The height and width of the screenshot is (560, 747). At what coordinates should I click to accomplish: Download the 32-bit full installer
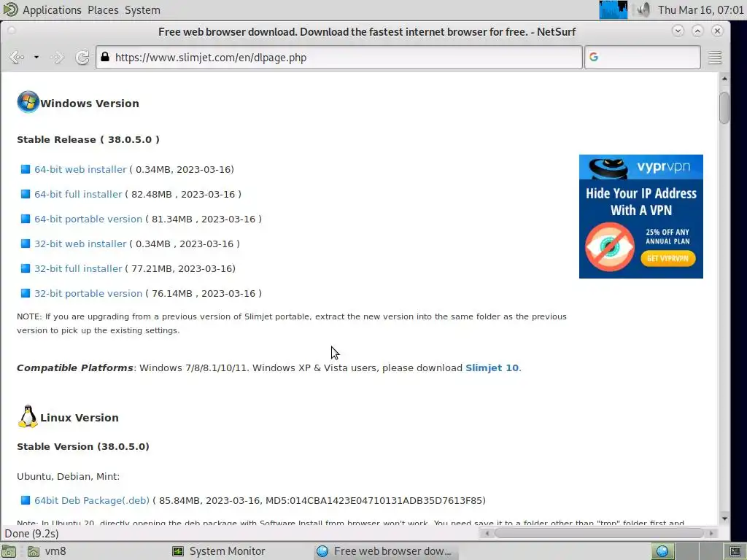pyautogui.click(x=78, y=268)
